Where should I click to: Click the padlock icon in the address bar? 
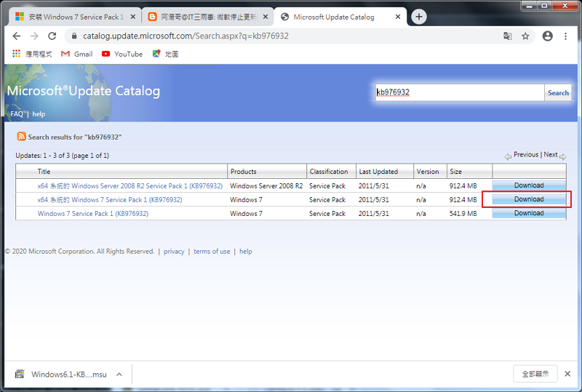[74, 36]
